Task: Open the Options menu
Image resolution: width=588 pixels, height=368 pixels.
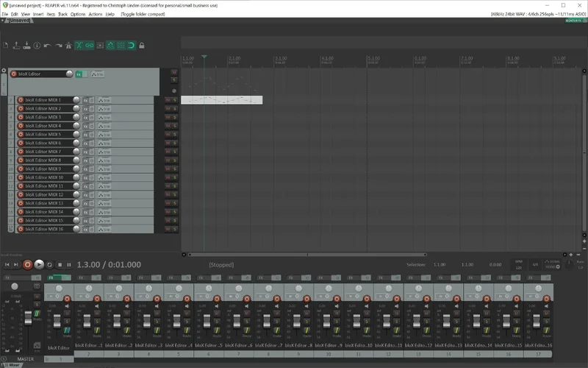Action: [78, 14]
